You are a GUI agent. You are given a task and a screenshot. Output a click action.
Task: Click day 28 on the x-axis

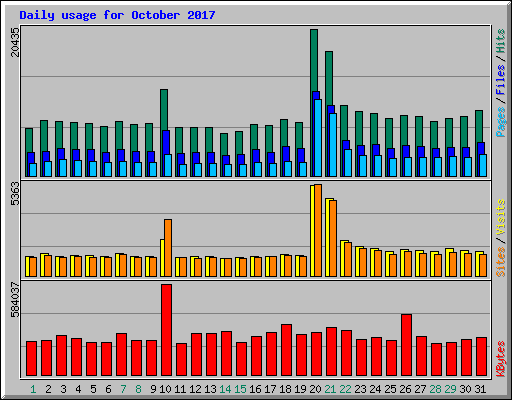pyautogui.click(x=435, y=389)
